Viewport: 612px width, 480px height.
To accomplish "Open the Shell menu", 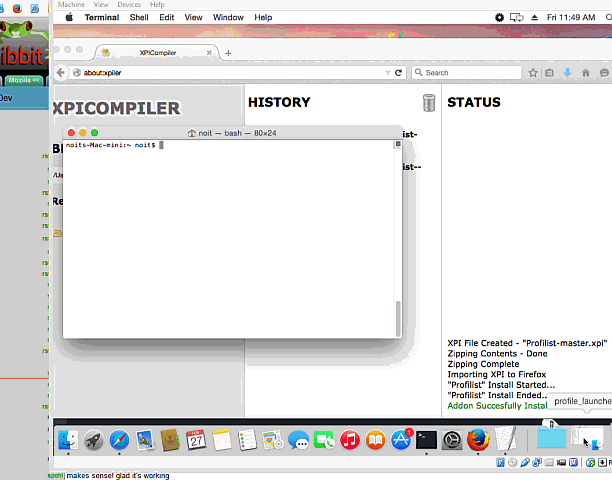I will coord(139,18).
